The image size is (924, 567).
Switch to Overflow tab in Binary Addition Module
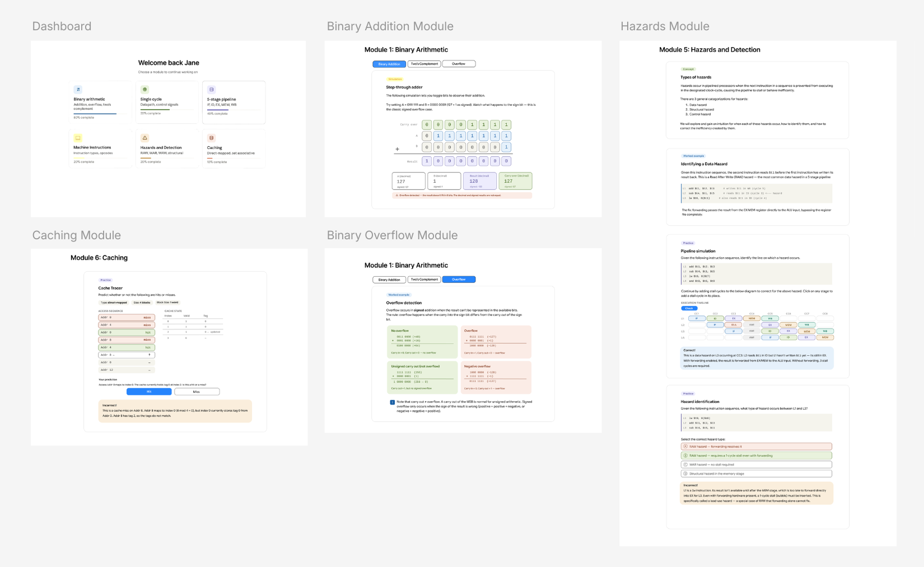tap(459, 64)
